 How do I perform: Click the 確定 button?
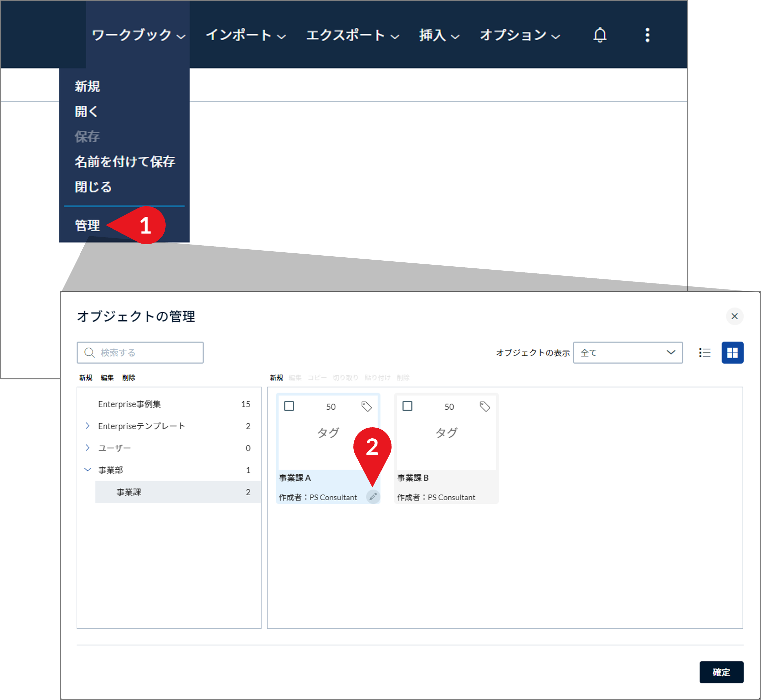coord(721,672)
